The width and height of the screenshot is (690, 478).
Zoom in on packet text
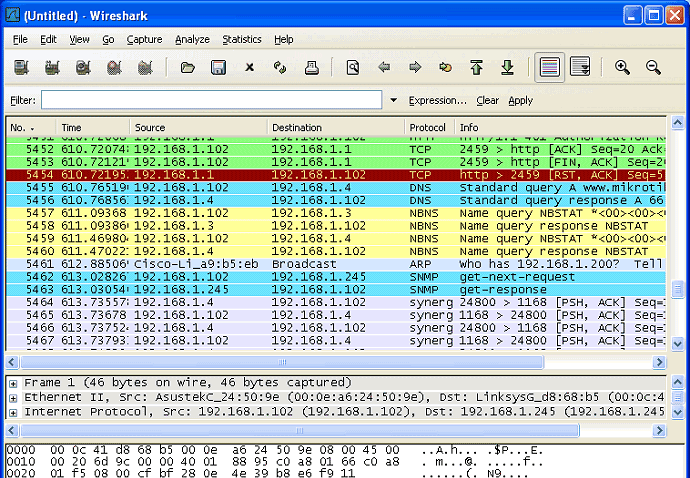(622, 67)
